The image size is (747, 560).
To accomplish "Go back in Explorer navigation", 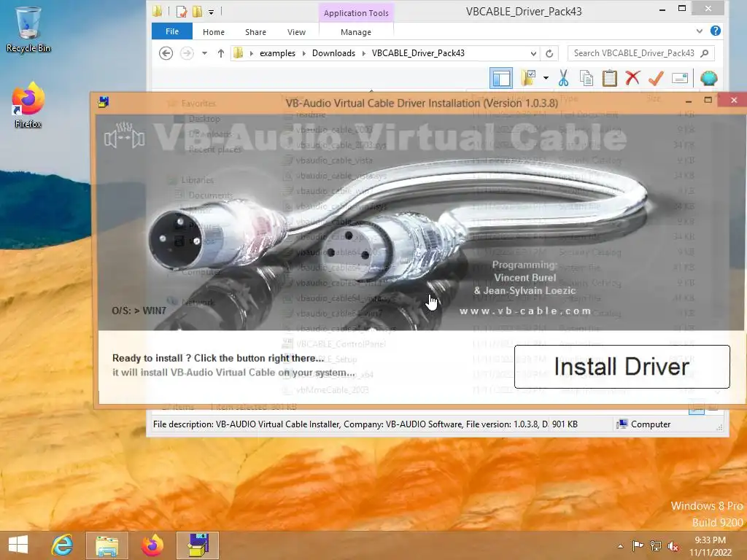I will tap(166, 52).
